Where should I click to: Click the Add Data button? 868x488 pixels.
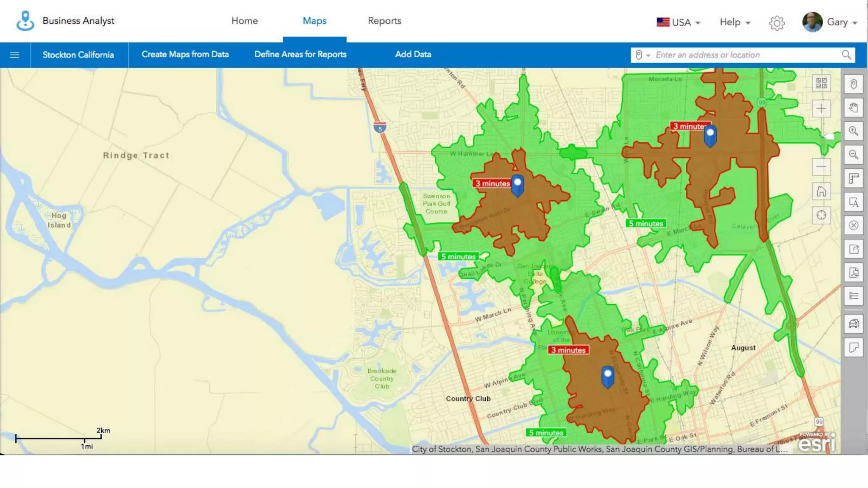point(413,54)
